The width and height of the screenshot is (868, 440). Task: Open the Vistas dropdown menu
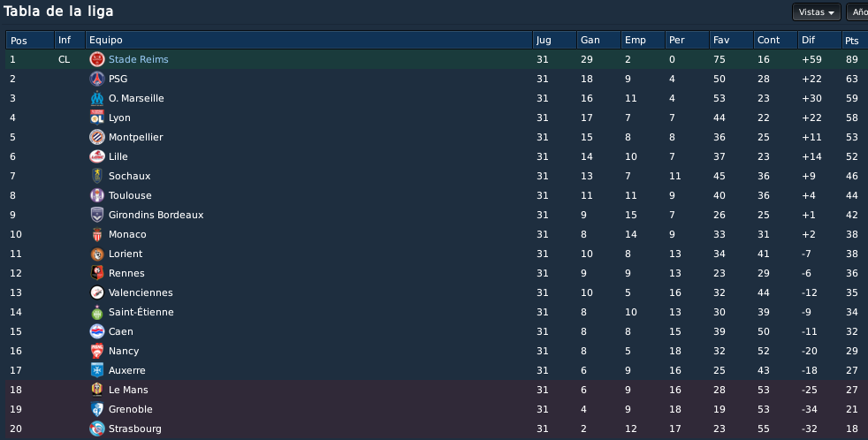click(x=816, y=12)
